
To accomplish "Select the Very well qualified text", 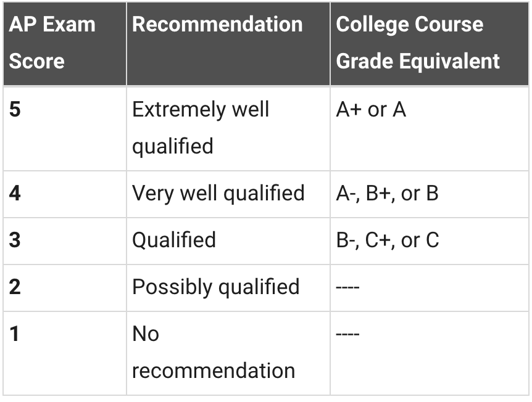I will (x=218, y=193).
